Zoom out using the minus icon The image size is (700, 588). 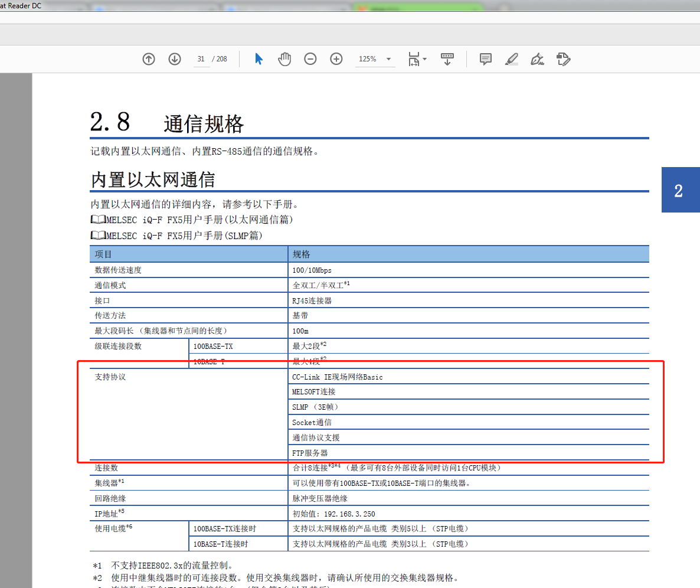(x=310, y=59)
